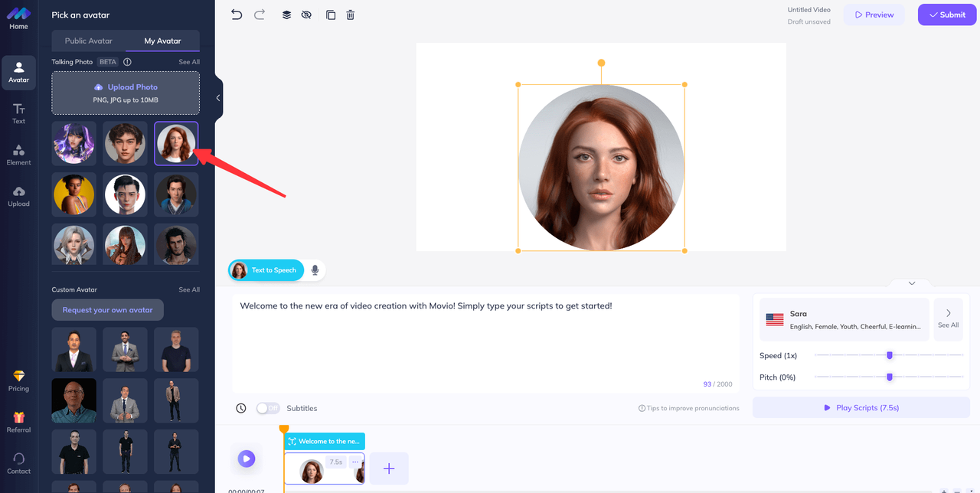This screenshot has width=980, height=493.
Task: Play Scripts (7.5s) audio
Action: (x=861, y=408)
